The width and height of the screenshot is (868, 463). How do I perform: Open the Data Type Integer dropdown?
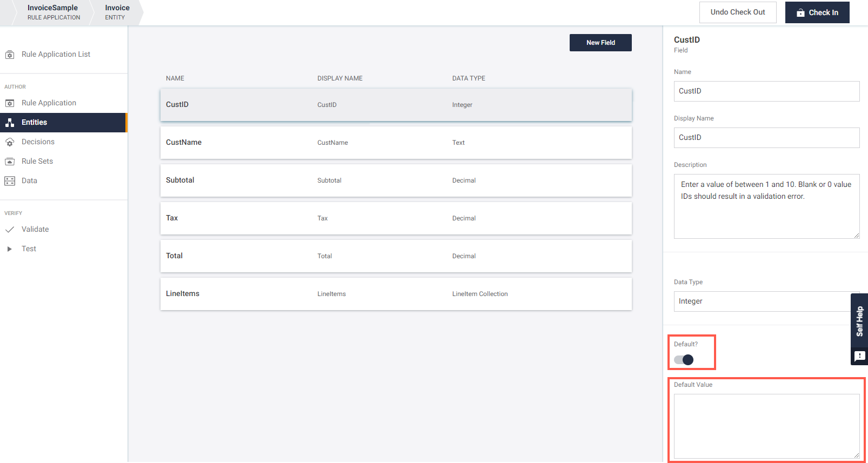pos(762,301)
